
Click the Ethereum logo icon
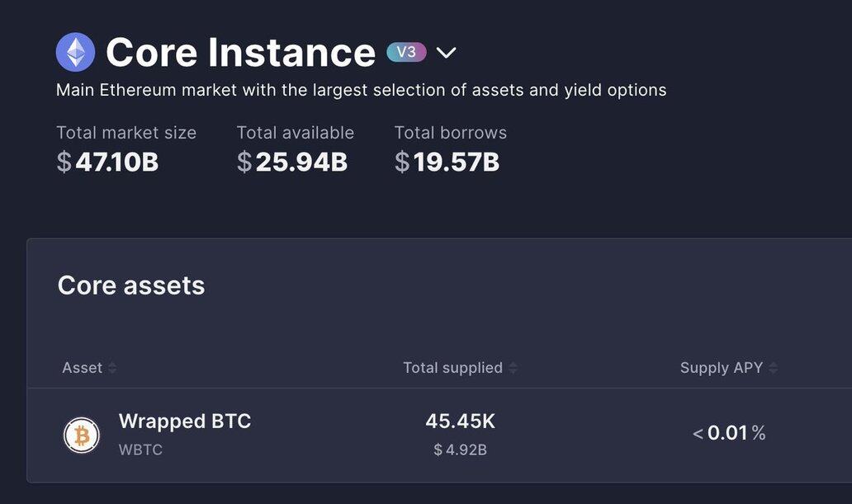(75, 52)
